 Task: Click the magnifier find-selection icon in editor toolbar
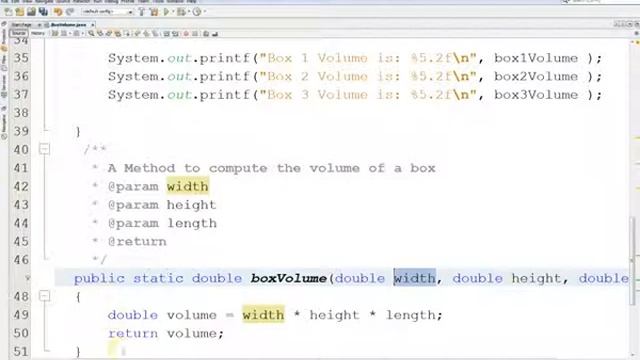91,33
